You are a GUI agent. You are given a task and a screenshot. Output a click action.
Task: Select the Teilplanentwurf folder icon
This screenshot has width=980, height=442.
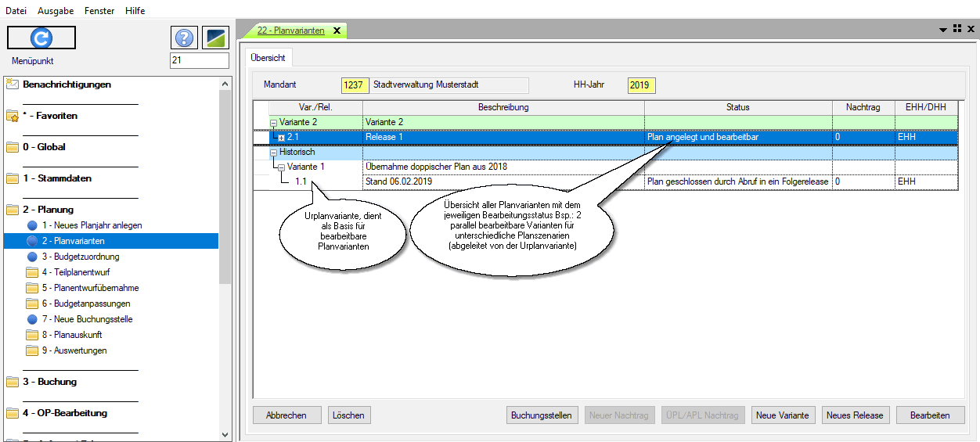pyautogui.click(x=32, y=272)
